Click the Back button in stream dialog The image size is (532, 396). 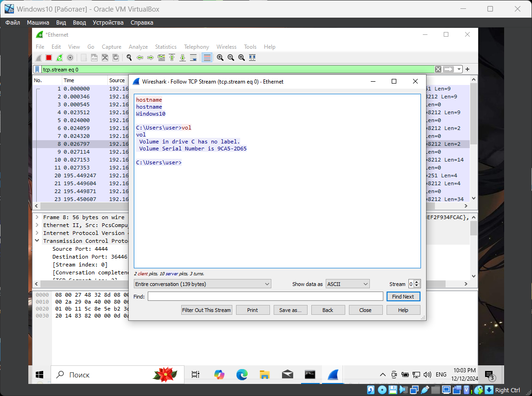328,310
